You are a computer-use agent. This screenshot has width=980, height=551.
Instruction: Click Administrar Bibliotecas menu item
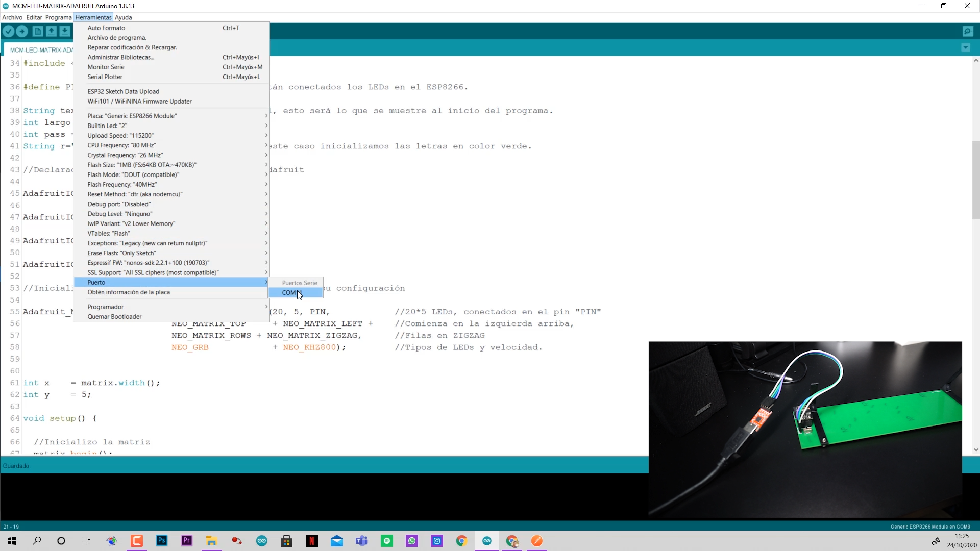pyautogui.click(x=121, y=57)
